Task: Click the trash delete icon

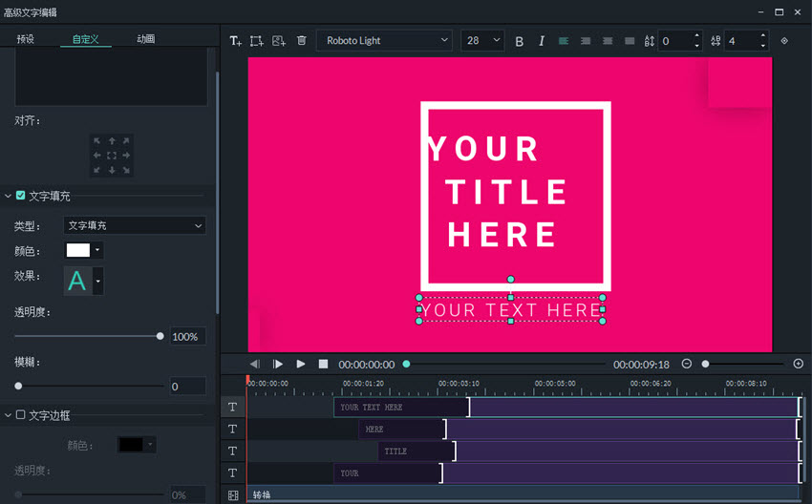Action: pyautogui.click(x=302, y=41)
